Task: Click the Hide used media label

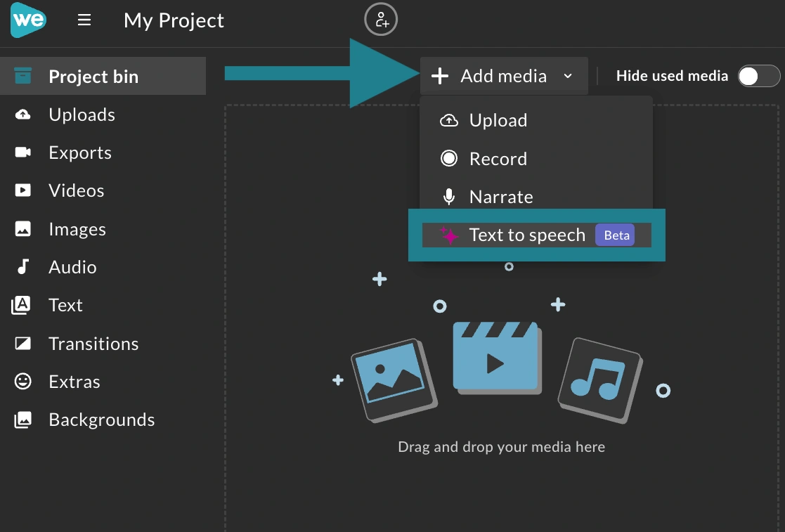Action: point(672,76)
